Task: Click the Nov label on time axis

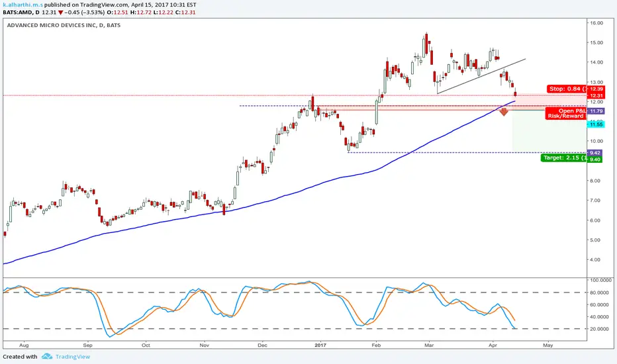Action: 204,345
